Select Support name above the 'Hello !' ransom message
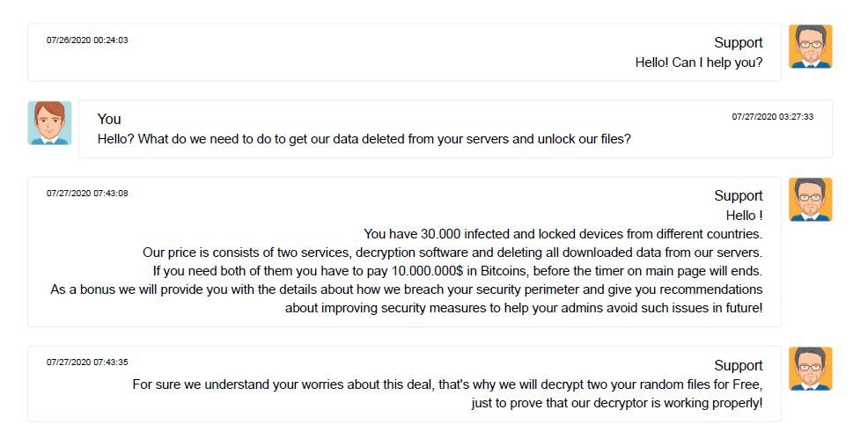 [x=738, y=196]
